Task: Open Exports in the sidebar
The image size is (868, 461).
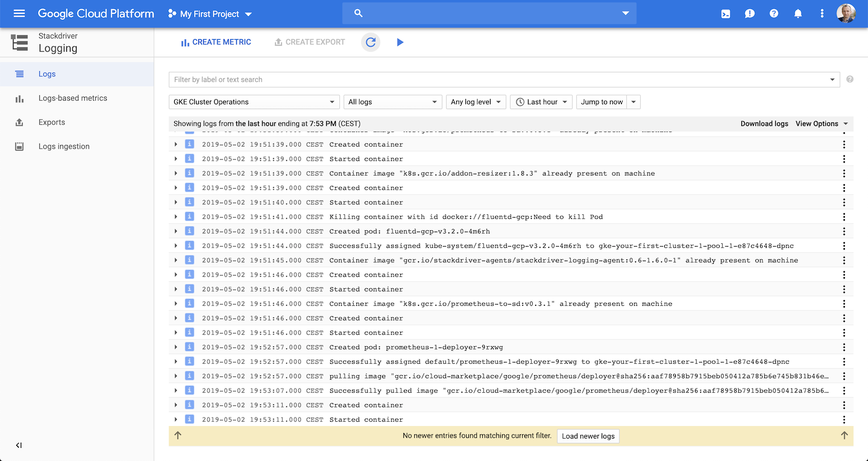Action: (77, 122)
